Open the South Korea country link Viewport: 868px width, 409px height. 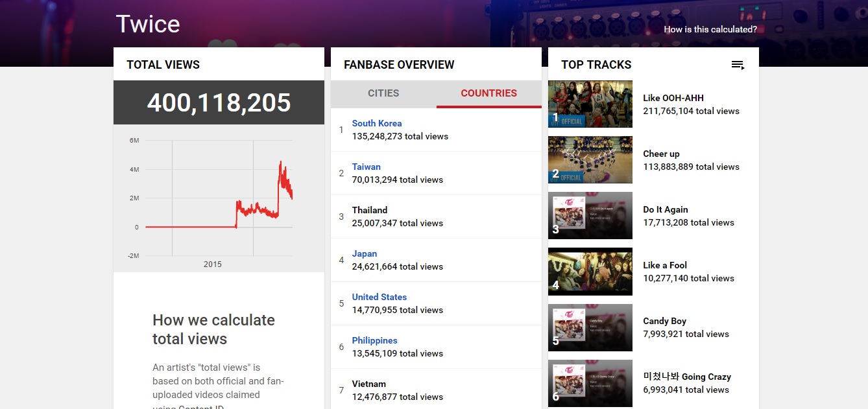(x=377, y=123)
